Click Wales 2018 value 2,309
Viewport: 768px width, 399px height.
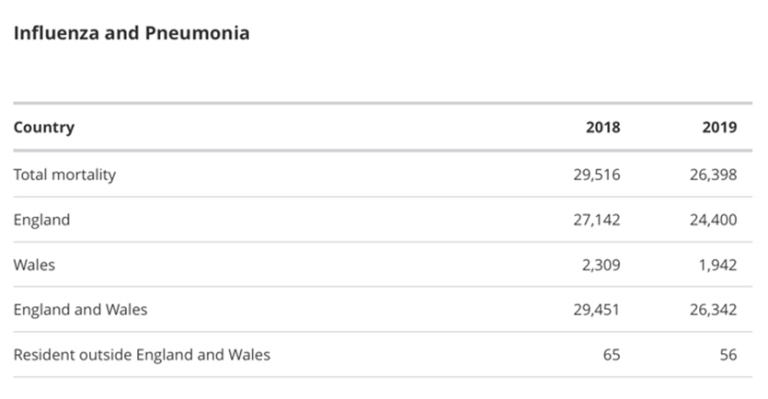[x=601, y=265]
